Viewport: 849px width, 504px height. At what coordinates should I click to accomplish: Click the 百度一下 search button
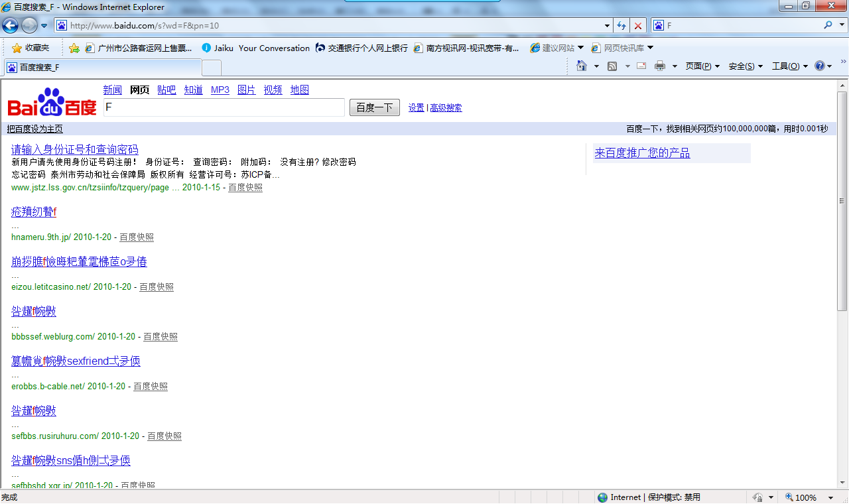point(375,107)
